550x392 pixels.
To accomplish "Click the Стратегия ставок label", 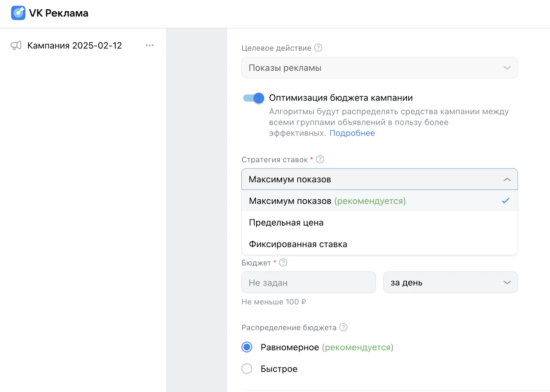I will 274,160.
